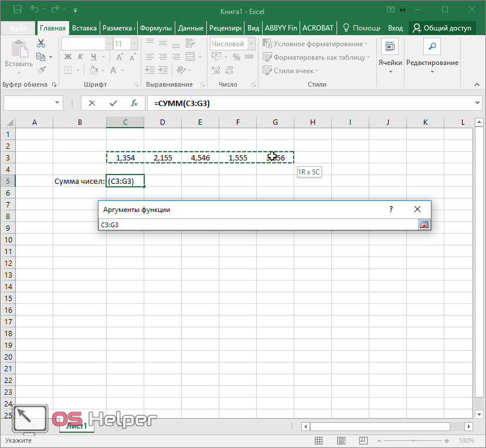486x448 pixels.
Task: Switch to the Вставка tab
Action: pos(84,28)
